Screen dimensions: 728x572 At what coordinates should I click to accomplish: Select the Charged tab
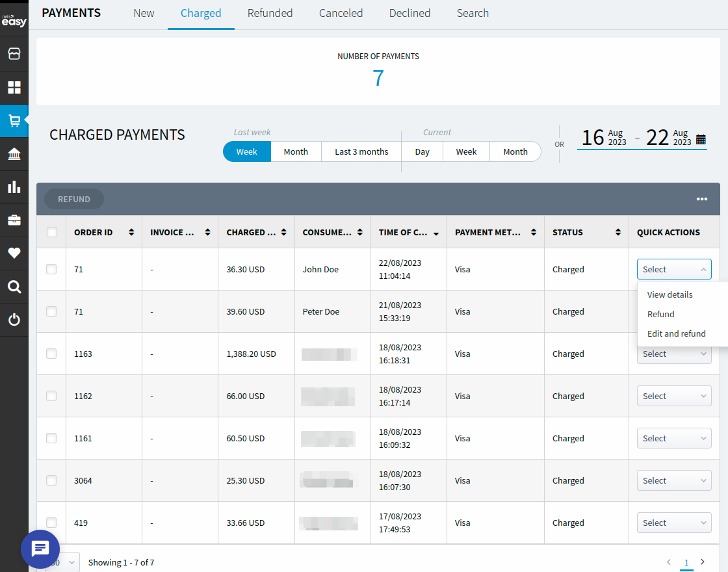[x=201, y=13]
